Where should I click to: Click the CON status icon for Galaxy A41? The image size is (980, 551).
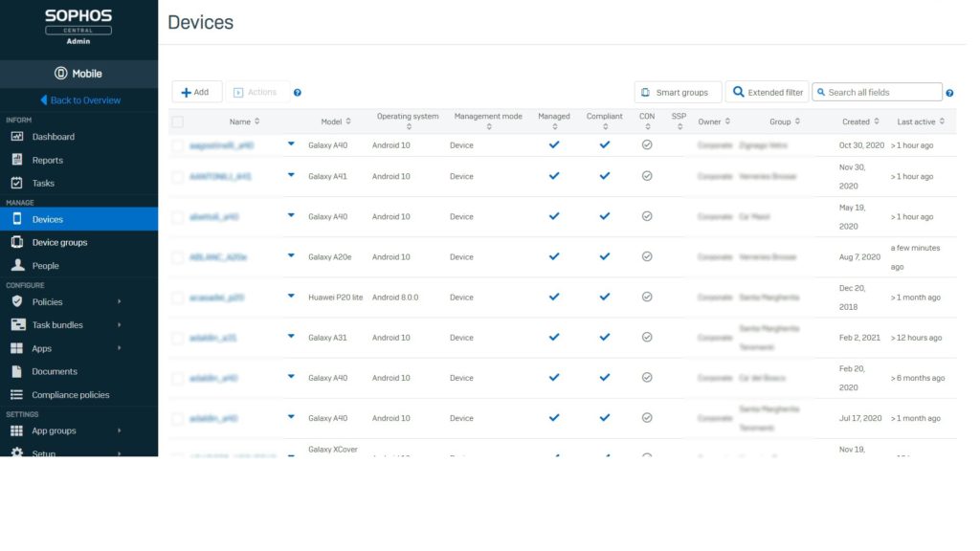pyautogui.click(x=647, y=176)
